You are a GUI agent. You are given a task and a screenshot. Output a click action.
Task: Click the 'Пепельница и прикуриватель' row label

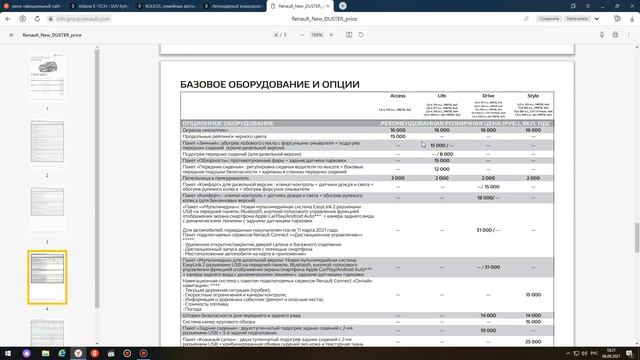pyautogui.click(x=216, y=178)
